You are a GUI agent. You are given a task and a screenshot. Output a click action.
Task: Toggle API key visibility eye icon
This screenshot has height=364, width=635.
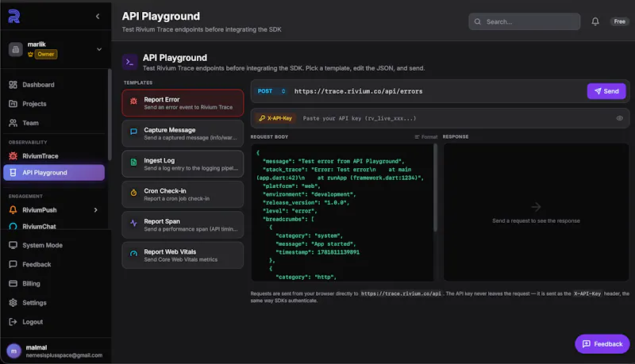(x=619, y=118)
